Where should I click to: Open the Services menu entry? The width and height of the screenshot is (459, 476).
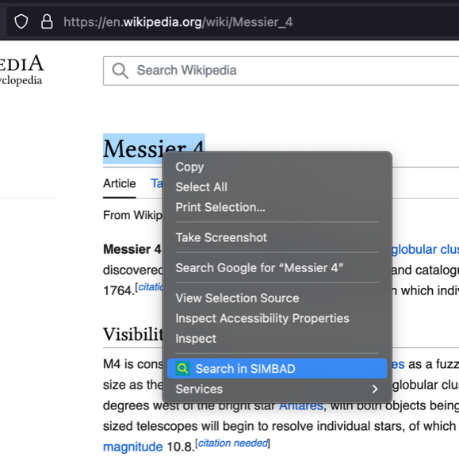(x=277, y=389)
